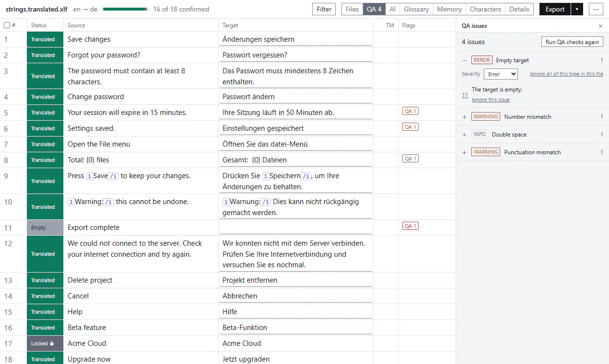Click the QA 1 flag on row 11
Image resolution: width=609 pixels, height=364 pixels.
click(410, 226)
